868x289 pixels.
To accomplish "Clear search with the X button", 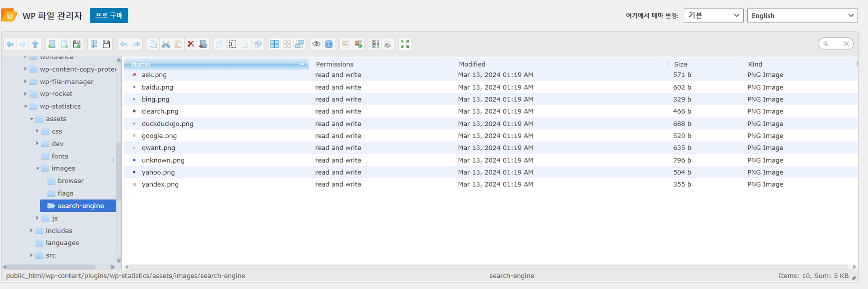I will tap(847, 44).
